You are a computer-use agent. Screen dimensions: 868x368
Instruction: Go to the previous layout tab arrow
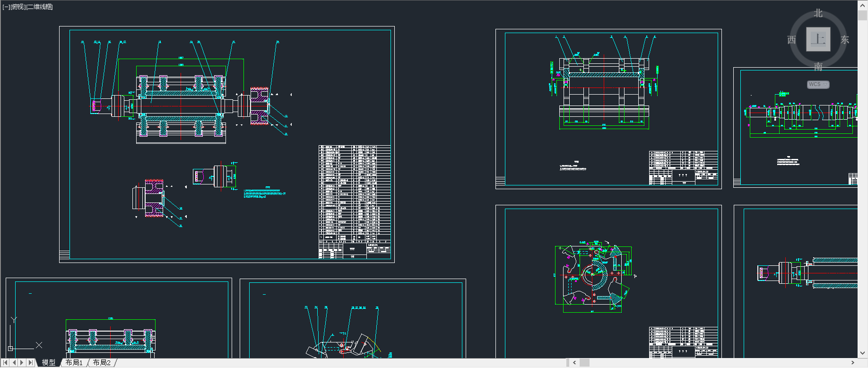click(x=14, y=363)
